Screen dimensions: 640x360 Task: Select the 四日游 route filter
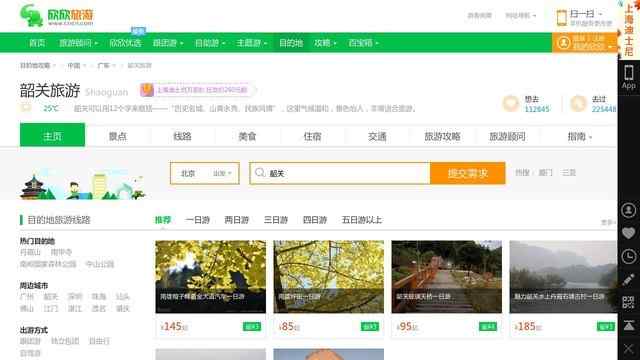click(315, 220)
